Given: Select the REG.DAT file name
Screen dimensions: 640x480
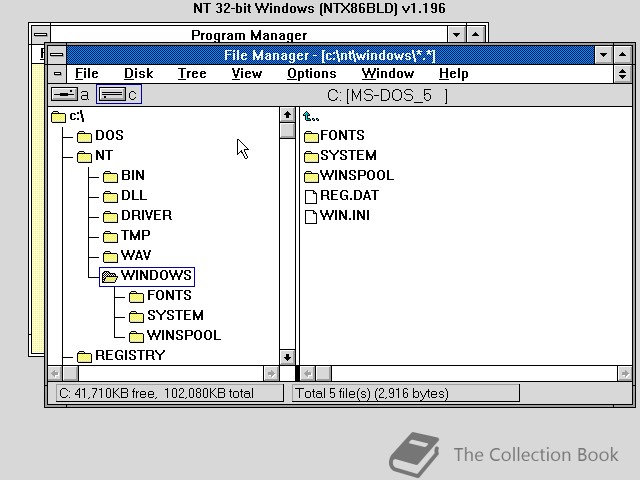Looking at the screenshot, I should tap(349, 196).
